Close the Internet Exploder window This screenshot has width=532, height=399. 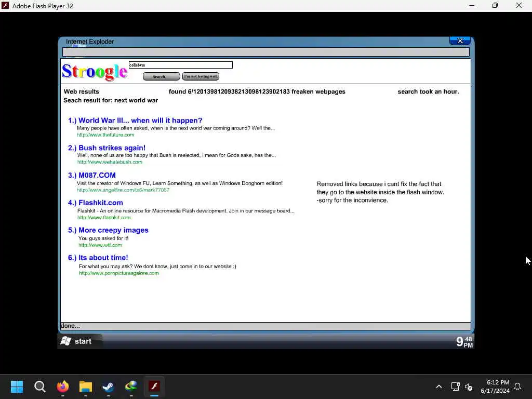(x=460, y=41)
